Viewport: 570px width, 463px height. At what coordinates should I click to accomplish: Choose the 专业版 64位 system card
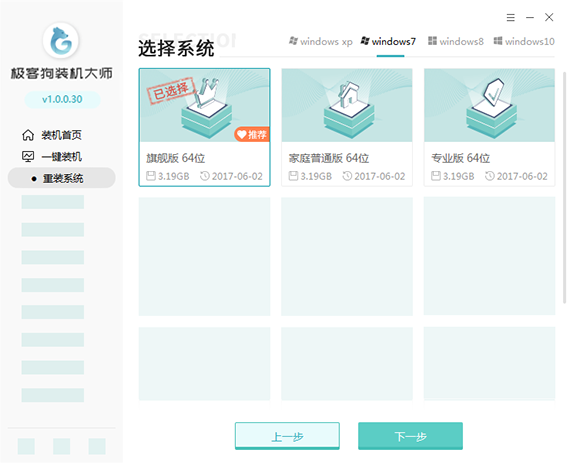[x=489, y=127]
